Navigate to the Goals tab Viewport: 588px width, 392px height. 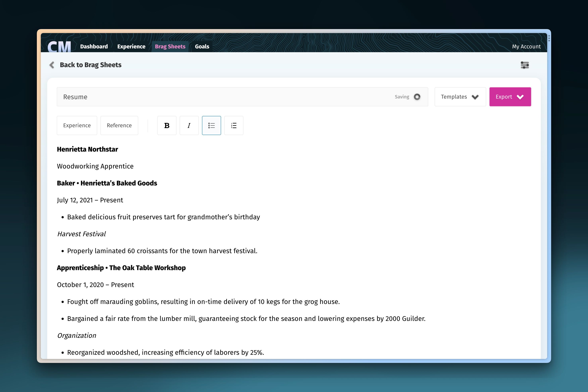202,46
